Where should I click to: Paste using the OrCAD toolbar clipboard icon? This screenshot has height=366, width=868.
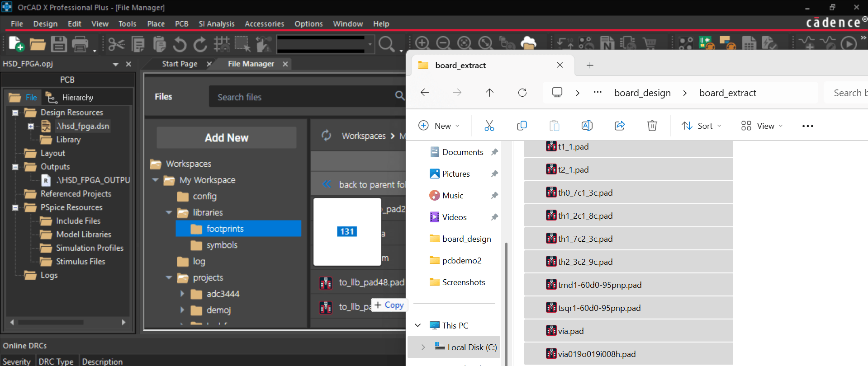159,44
